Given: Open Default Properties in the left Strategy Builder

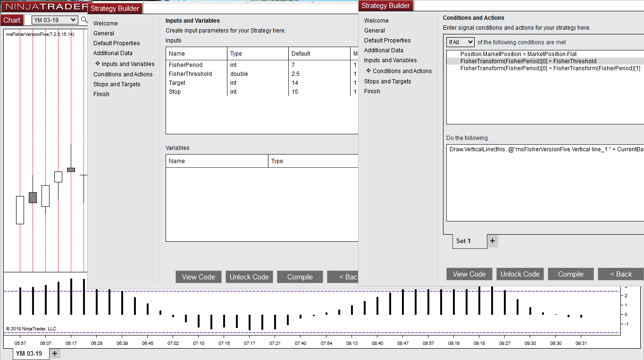Looking at the screenshot, I should click(117, 43).
